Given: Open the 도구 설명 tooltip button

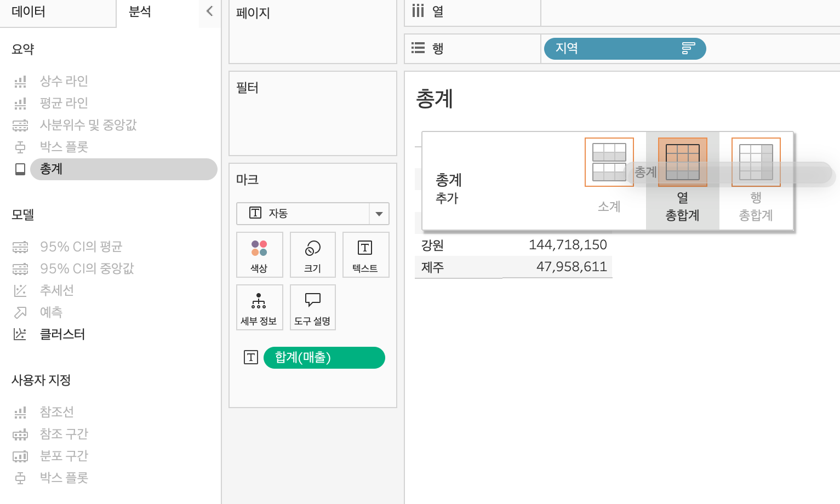Looking at the screenshot, I should click(x=312, y=307).
